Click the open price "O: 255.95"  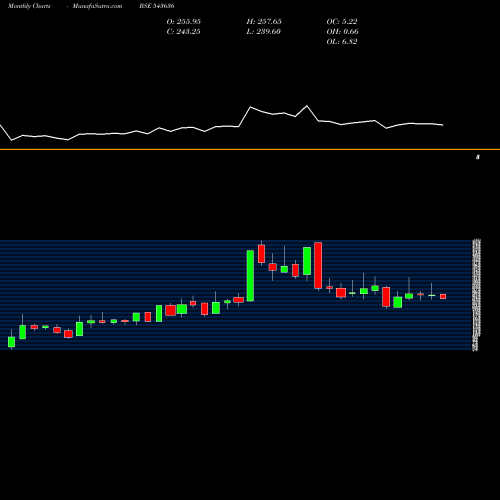tap(184, 21)
